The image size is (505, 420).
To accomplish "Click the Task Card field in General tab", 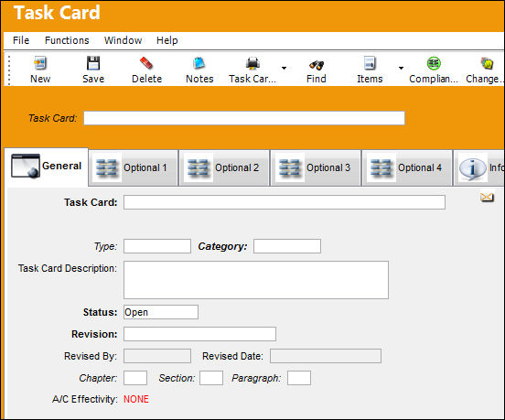I will click(285, 202).
